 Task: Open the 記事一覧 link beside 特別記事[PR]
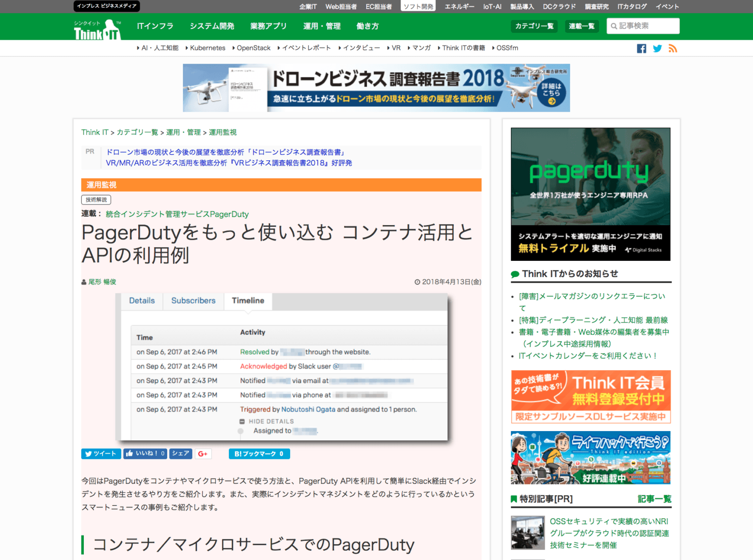tap(654, 499)
